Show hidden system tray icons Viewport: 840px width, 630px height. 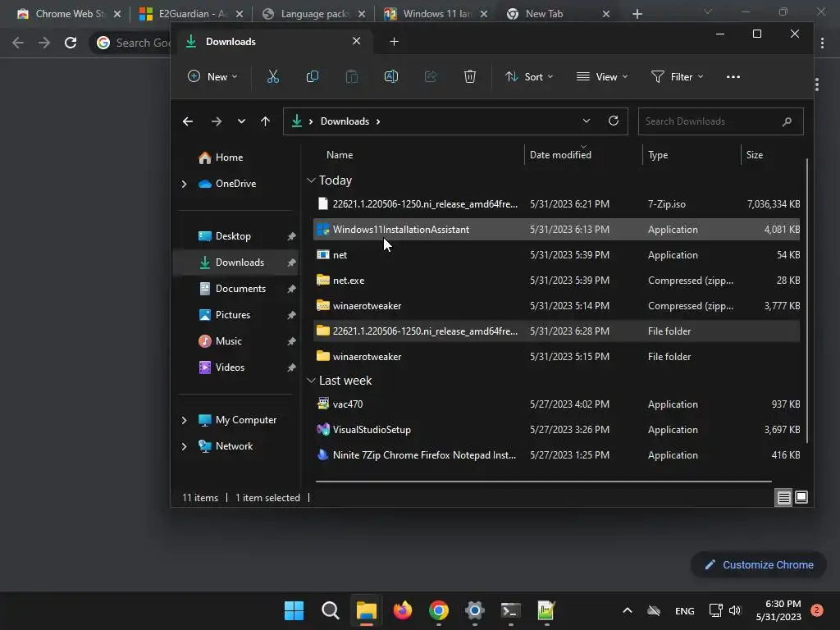coord(628,610)
